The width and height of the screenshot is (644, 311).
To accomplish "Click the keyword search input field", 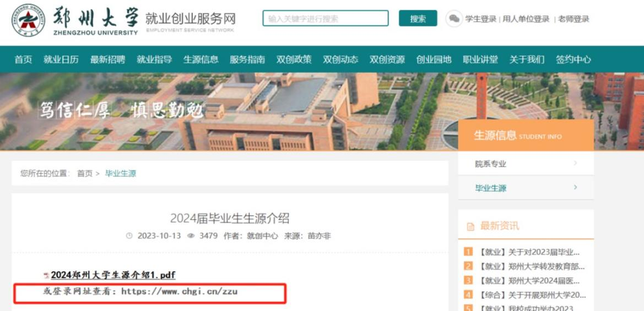I will pos(325,19).
